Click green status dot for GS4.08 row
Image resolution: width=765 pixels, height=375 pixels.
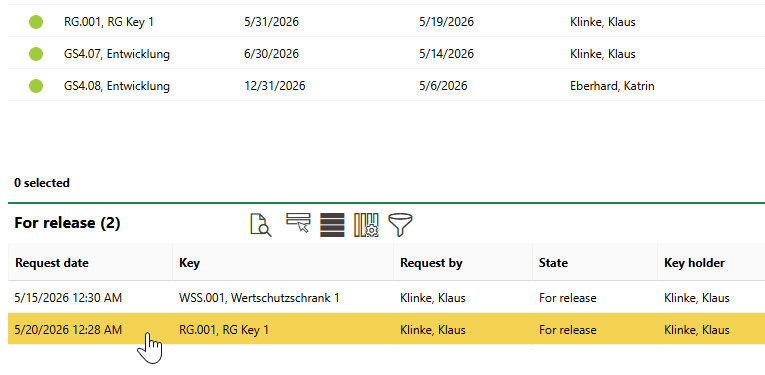(36, 86)
